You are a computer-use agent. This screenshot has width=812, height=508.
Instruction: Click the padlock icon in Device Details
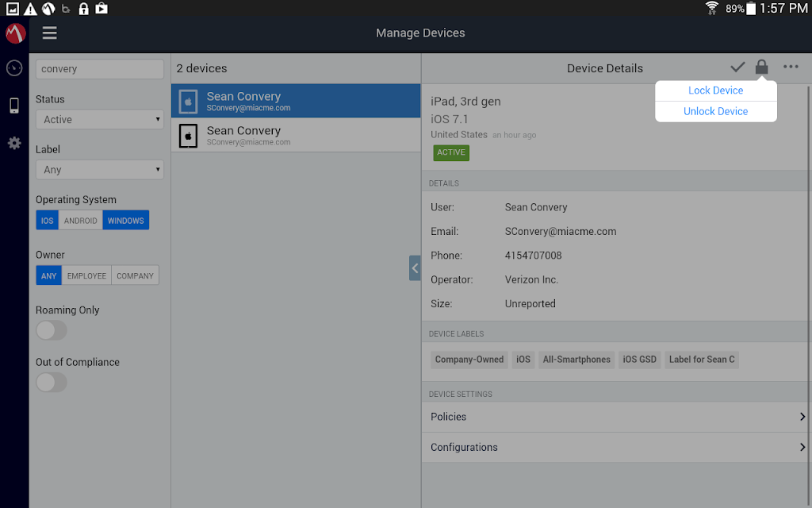761,67
